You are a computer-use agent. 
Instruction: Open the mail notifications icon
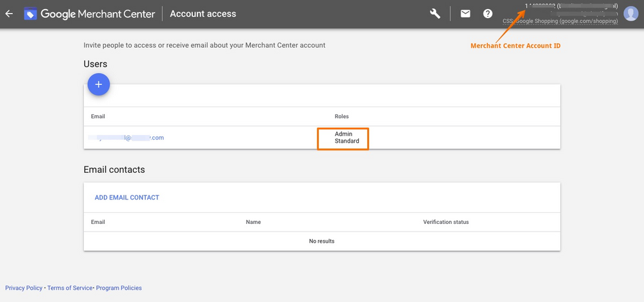[465, 14]
